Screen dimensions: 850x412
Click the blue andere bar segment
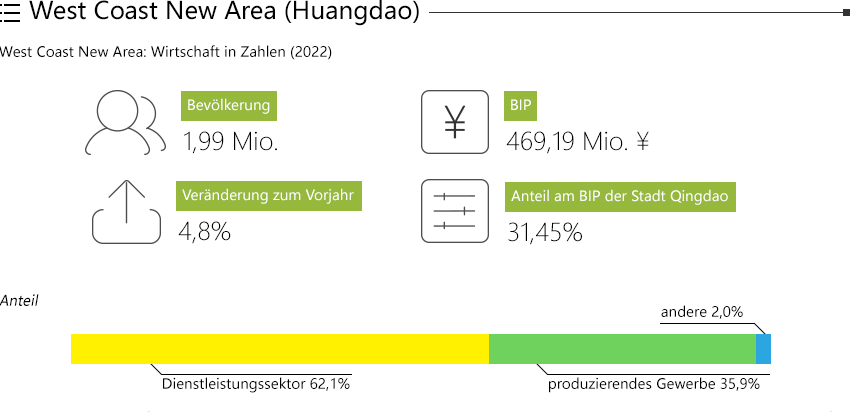click(x=763, y=349)
